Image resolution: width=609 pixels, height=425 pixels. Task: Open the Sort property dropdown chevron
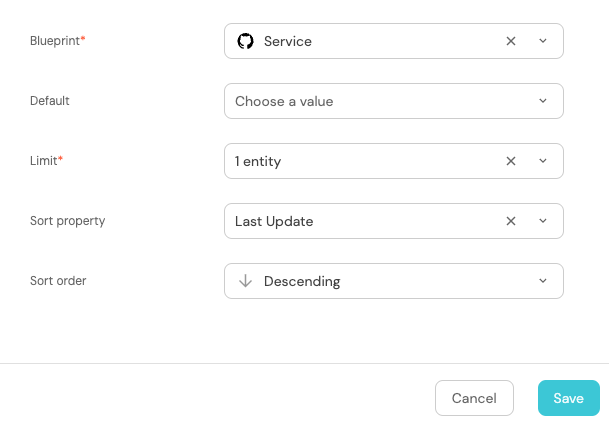coord(543,221)
